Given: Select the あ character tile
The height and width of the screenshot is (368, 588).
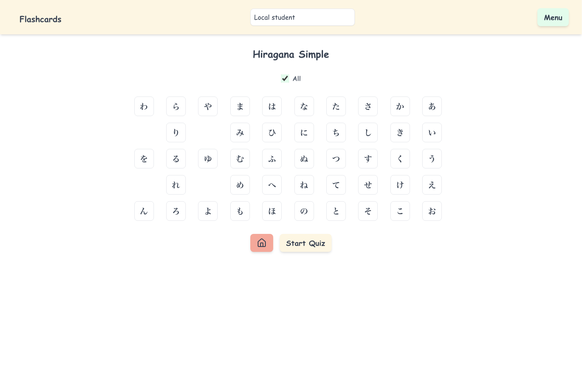Looking at the screenshot, I should pos(432,106).
